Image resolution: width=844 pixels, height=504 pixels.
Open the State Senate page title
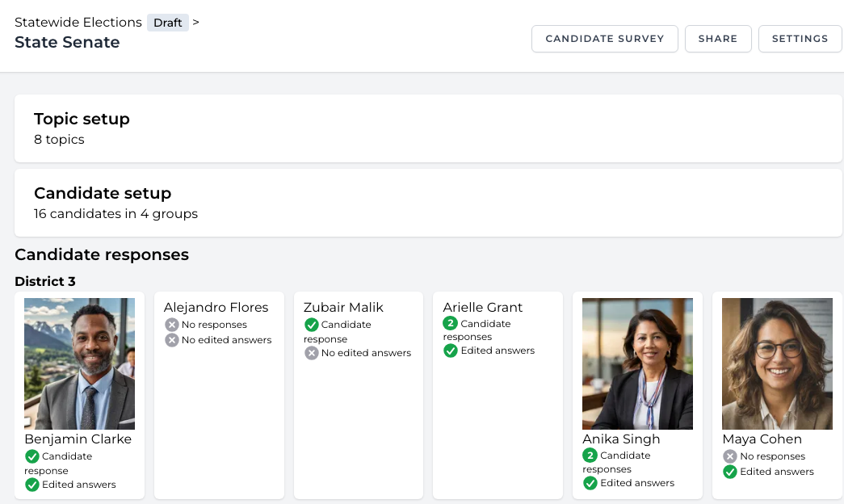67,42
